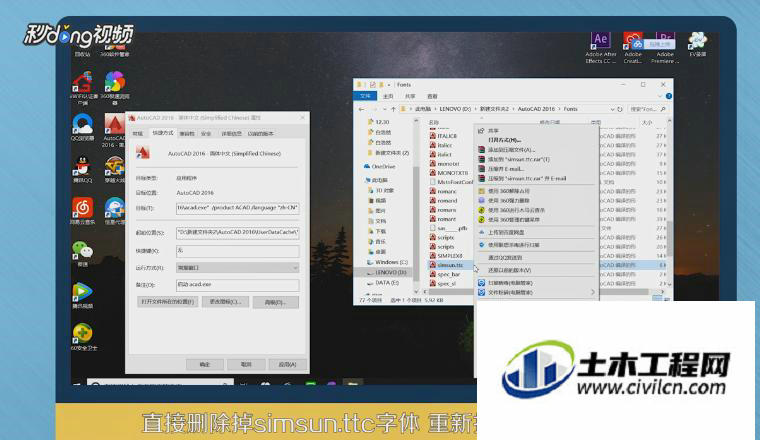Open Tencent Video desktop icon
Viewport: 760px width, 440px height.
coord(82,295)
